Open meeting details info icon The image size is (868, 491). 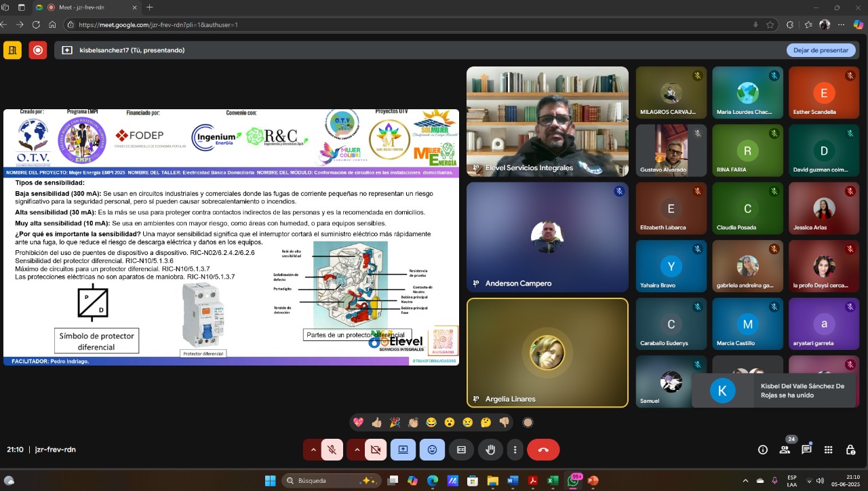[763, 450]
